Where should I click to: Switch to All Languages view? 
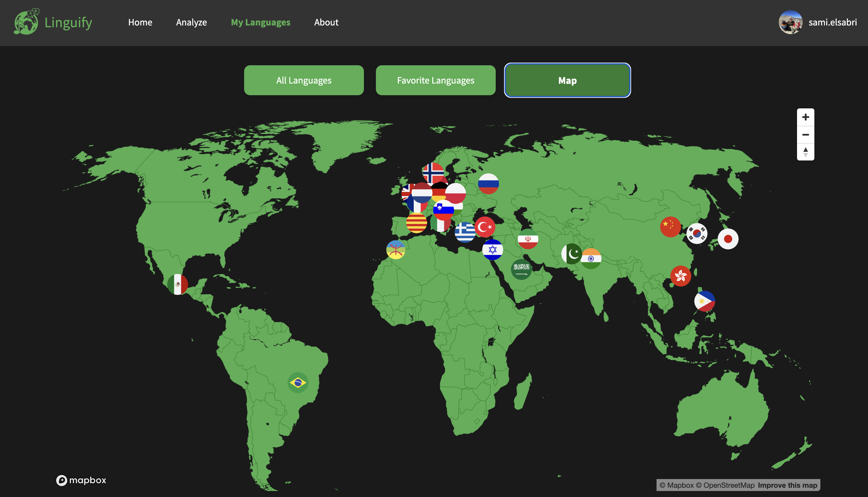pyautogui.click(x=304, y=80)
